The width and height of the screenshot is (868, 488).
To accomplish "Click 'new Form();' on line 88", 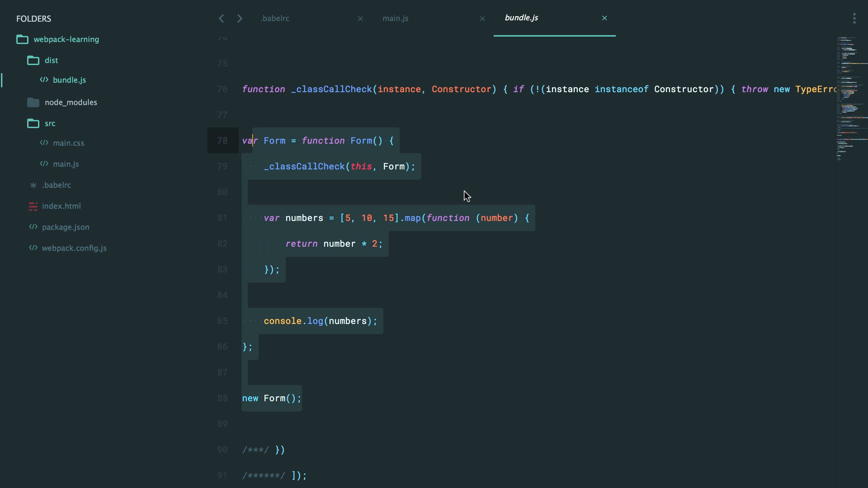I will click(272, 398).
